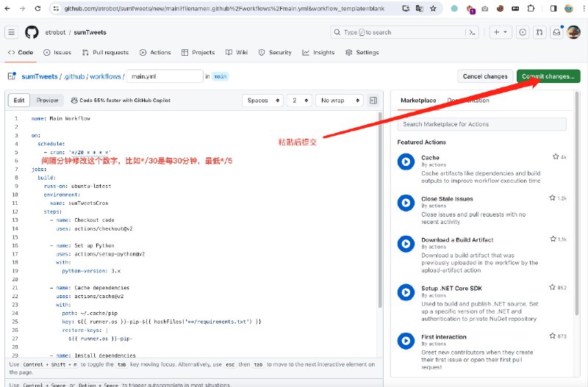The width and height of the screenshot is (588, 387).
Task: Open the notifications inbox icon
Action: (x=556, y=32)
